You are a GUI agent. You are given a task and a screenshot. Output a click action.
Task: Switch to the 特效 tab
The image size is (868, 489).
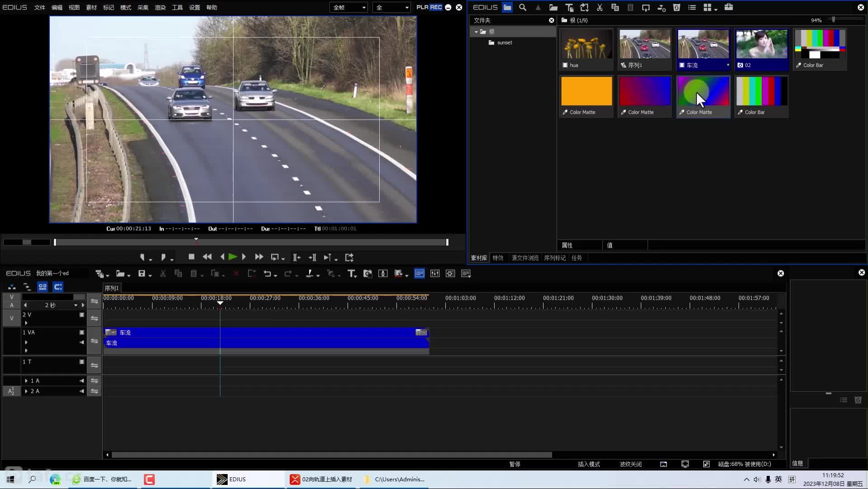[498, 258]
